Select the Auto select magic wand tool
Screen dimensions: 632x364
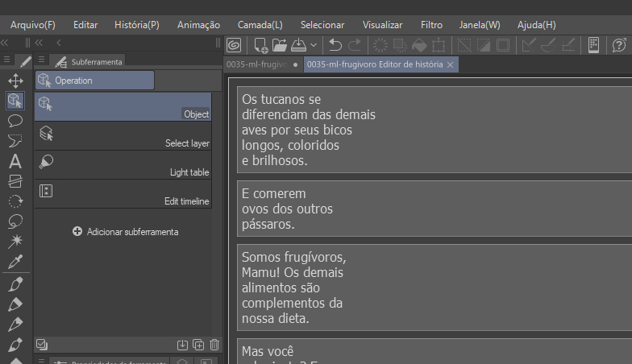[15, 241]
